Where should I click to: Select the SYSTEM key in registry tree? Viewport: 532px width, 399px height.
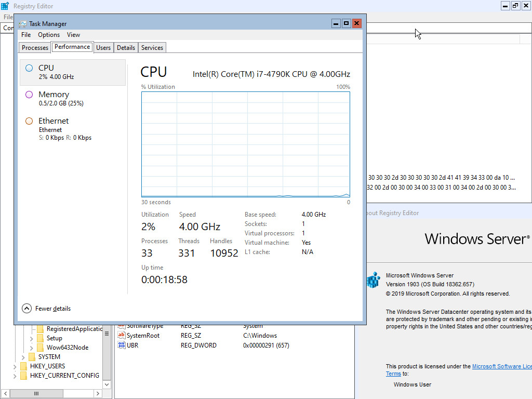click(49, 357)
